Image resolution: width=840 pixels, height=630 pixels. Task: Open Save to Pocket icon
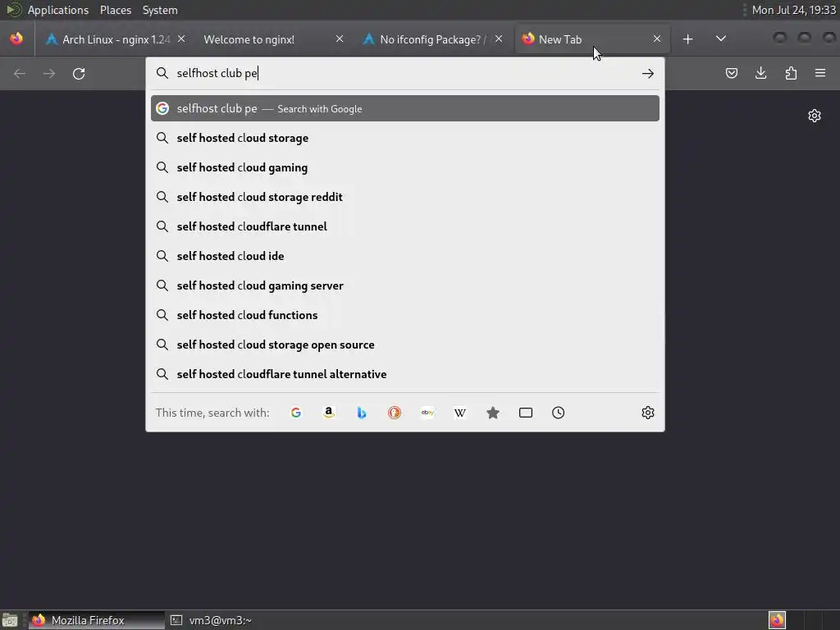(x=731, y=73)
